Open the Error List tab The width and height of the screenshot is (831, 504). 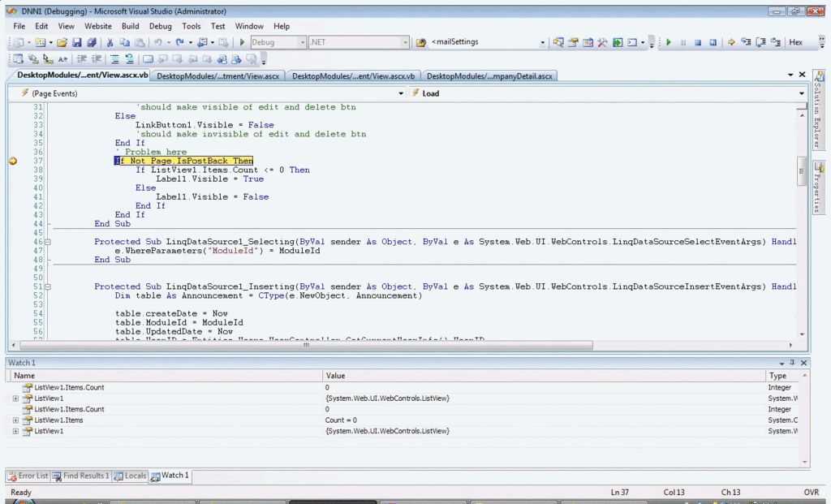click(x=28, y=476)
